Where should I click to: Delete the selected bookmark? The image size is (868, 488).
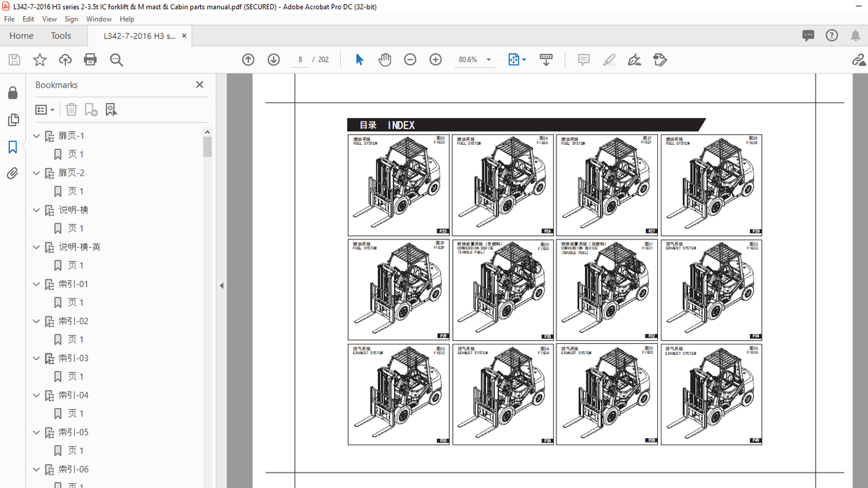71,109
